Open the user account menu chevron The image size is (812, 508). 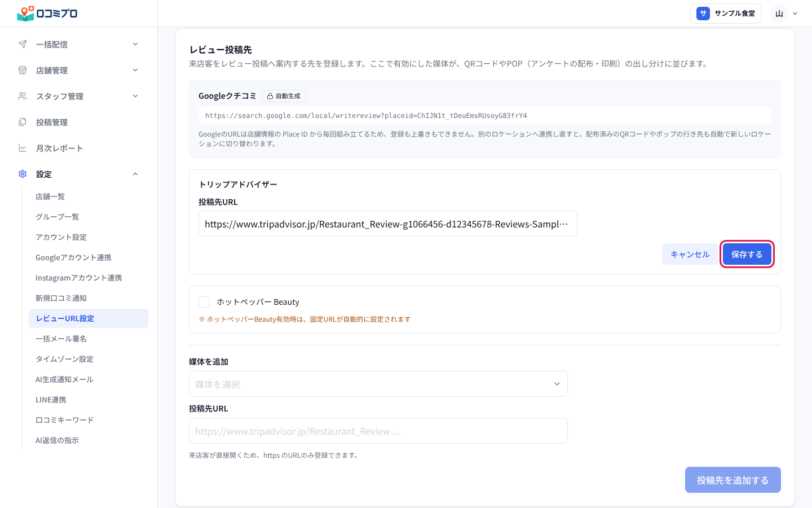[795, 14]
